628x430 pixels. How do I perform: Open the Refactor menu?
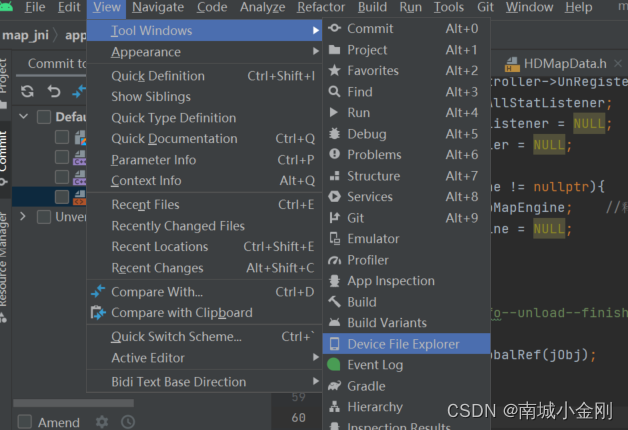click(x=321, y=7)
